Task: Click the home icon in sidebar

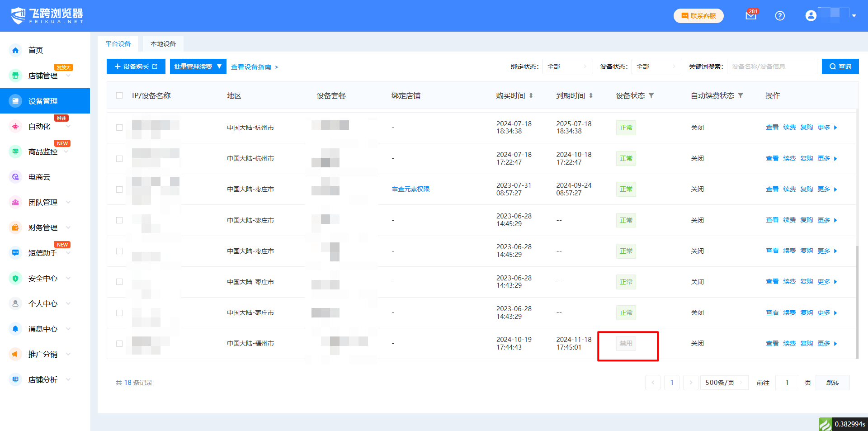Action: (15, 50)
